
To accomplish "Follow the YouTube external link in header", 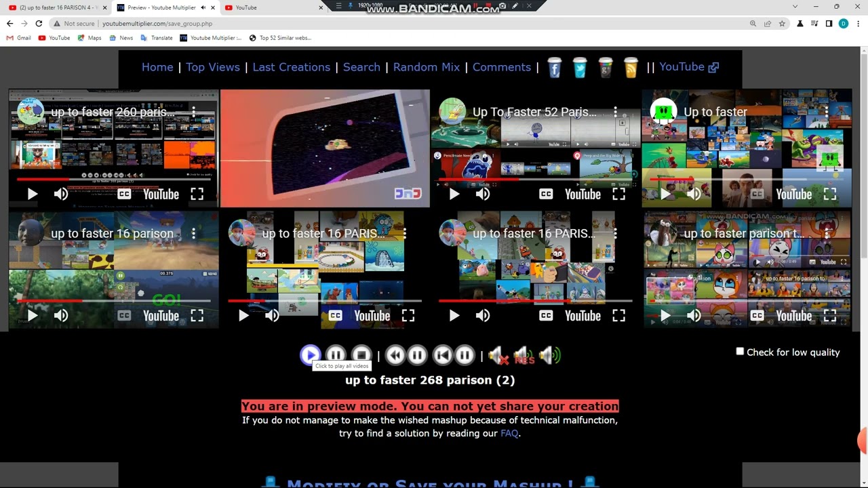I will click(689, 67).
